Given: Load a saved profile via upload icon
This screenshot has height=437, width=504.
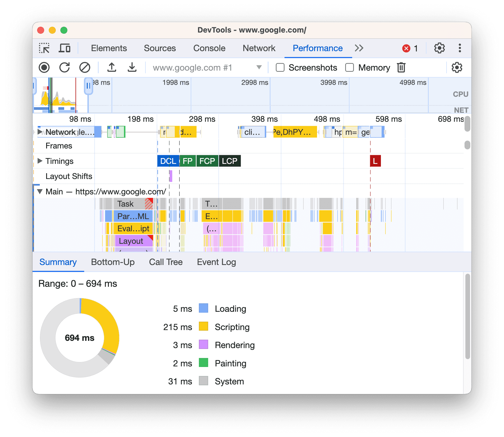Looking at the screenshot, I should click(112, 67).
